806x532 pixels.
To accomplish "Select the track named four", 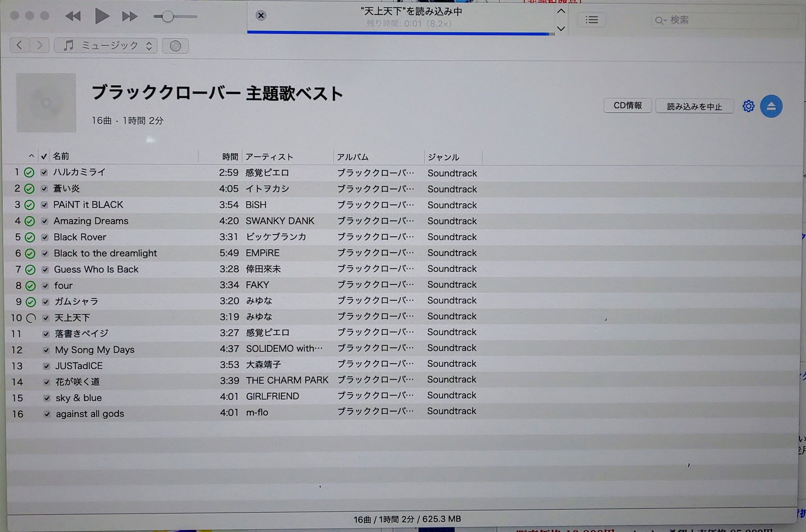I will 63,285.
